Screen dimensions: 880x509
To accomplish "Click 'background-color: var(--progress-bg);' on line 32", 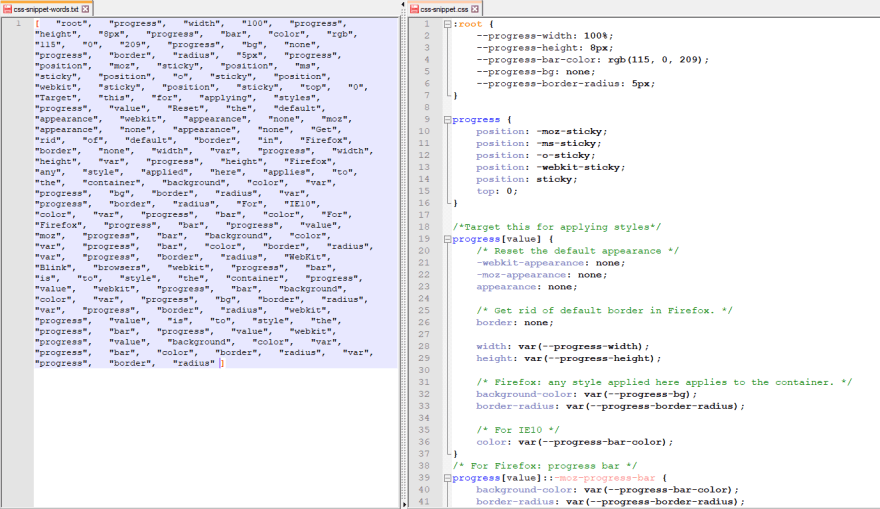I will tap(586, 395).
